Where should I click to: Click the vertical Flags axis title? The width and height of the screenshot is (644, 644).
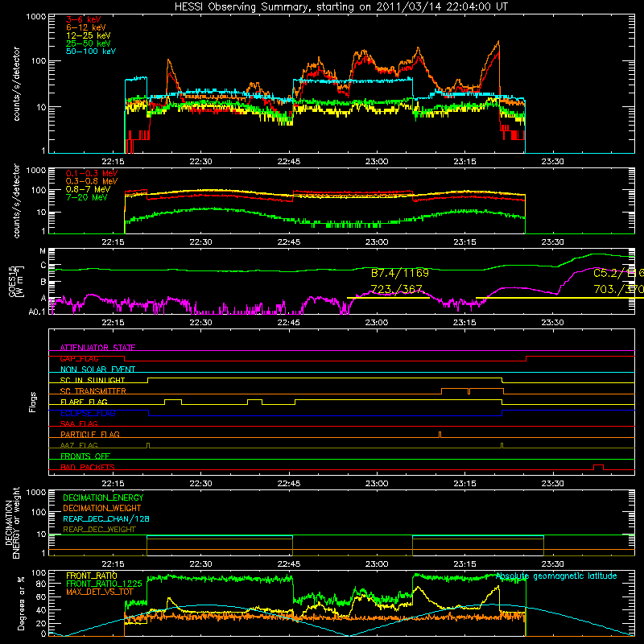tap(32, 402)
